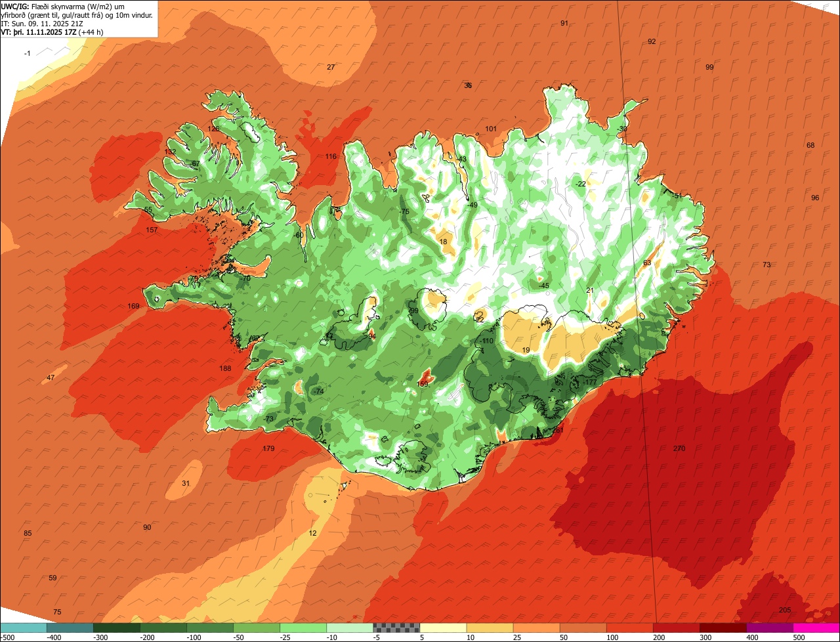Image resolution: width=840 pixels, height=642 pixels.
Task: Select the '126' value on the map
Action: pos(214,129)
